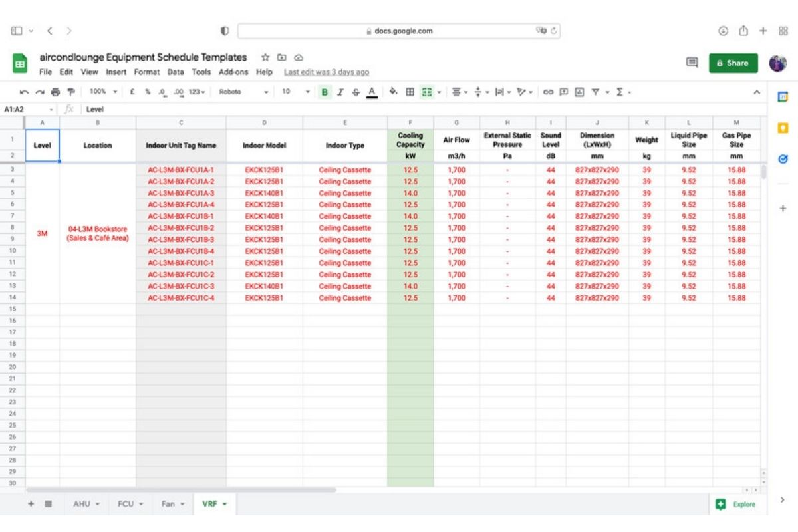Open the zoom 100% dropdown

pos(103,92)
